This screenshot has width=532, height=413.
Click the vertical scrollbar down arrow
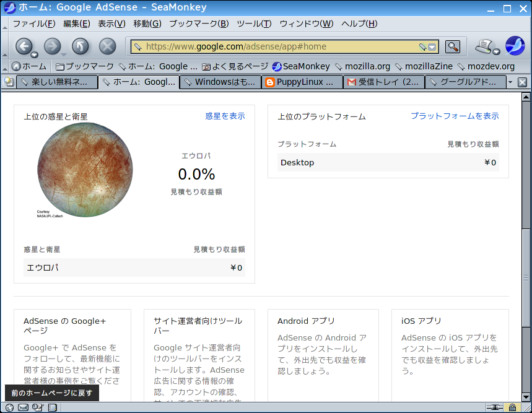coord(526,397)
